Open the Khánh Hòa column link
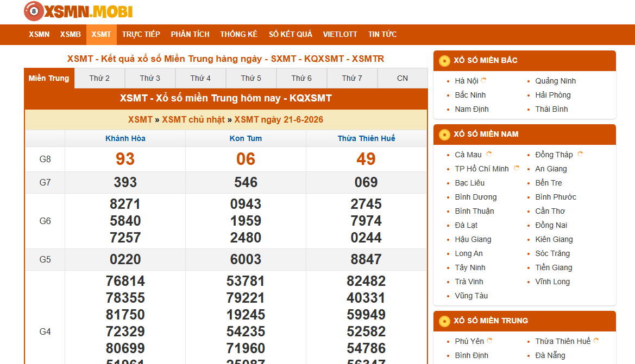The height and width of the screenshot is (364, 635). [x=125, y=138]
